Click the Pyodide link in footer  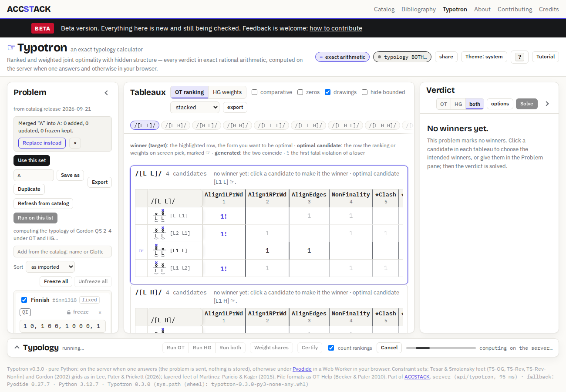click(302, 369)
